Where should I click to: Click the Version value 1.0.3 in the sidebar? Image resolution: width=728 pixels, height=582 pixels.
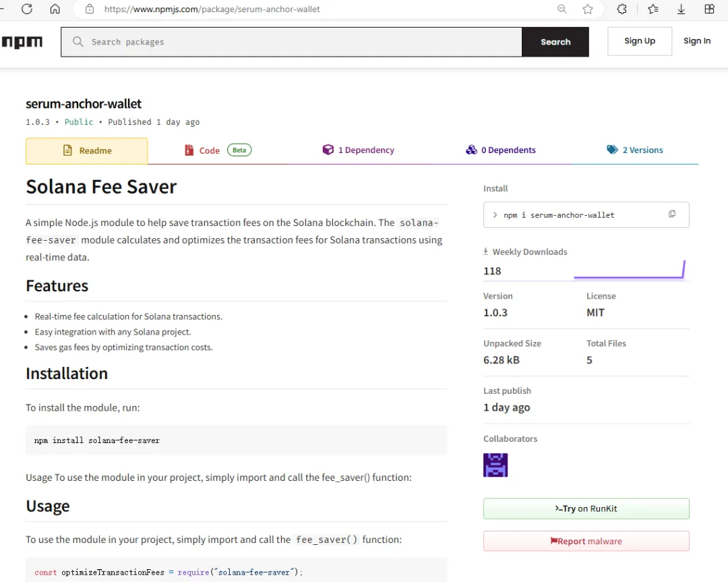pyautogui.click(x=495, y=313)
